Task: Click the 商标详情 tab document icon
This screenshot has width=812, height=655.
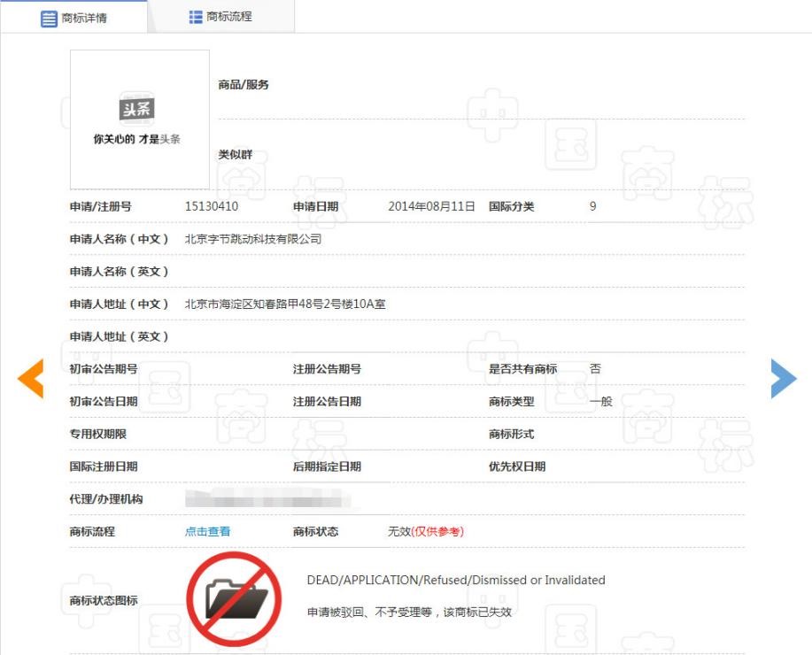Action: (x=49, y=19)
